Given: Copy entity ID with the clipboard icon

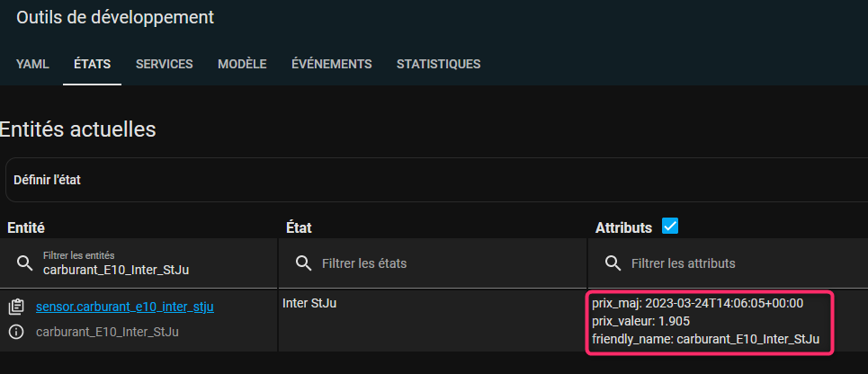Looking at the screenshot, I should coord(16,307).
